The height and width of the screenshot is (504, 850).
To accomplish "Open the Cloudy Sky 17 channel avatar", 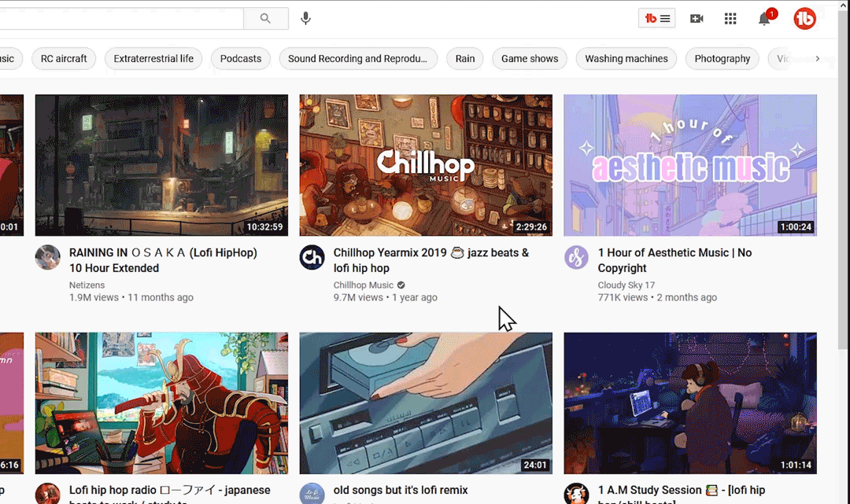I will 576,257.
